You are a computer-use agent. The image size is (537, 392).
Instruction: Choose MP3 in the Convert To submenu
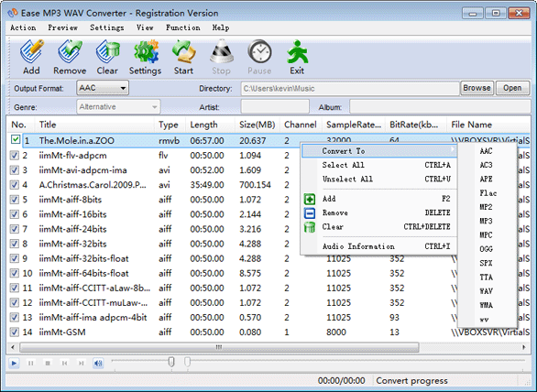tap(486, 221)
